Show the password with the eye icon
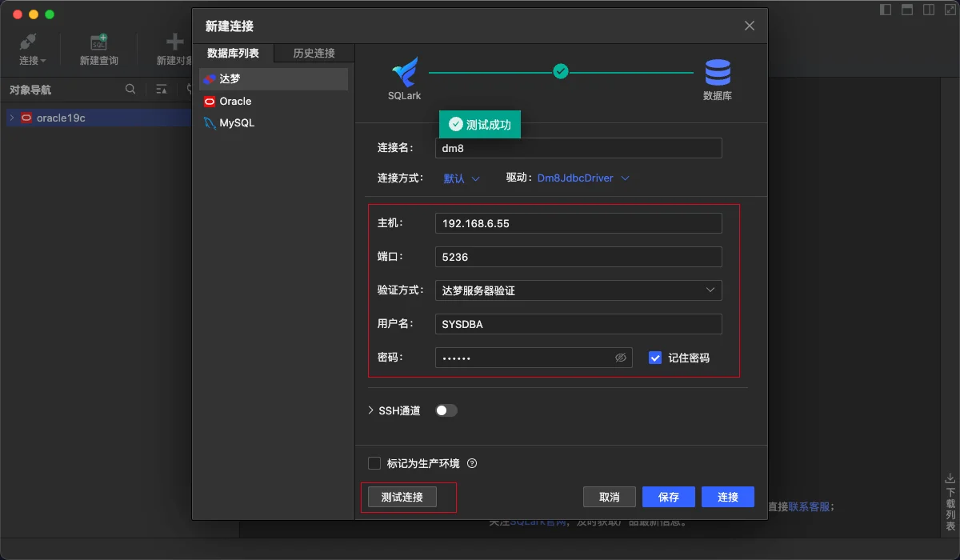The image size is (960, 560). click(x=620, y=358)
